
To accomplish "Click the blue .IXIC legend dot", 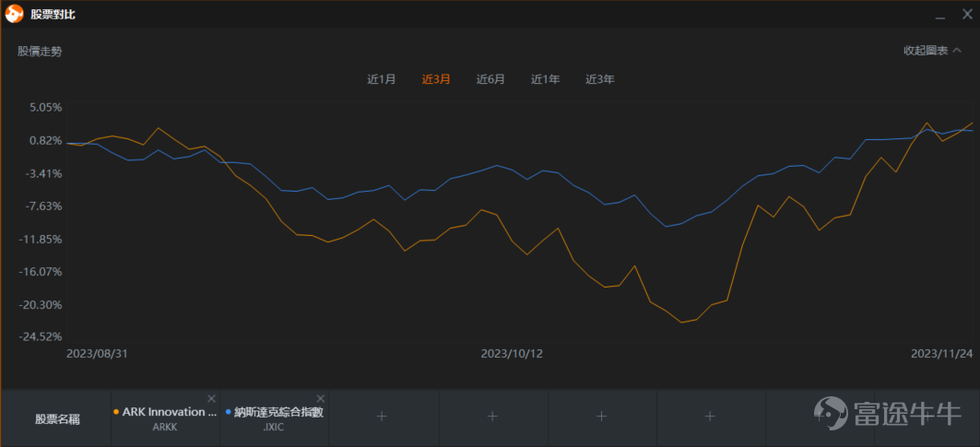I will pyautogui.click(x=228, y=412).
